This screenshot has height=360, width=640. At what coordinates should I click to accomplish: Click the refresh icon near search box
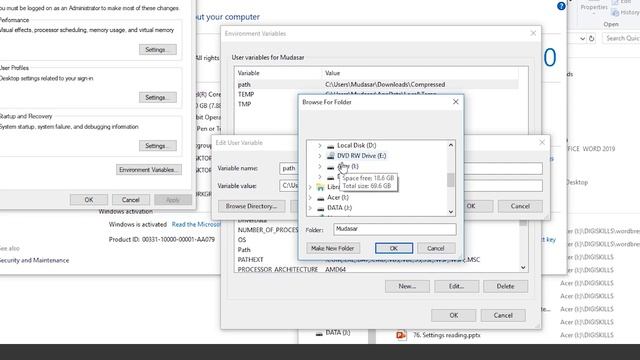click(x=591, y=38)
